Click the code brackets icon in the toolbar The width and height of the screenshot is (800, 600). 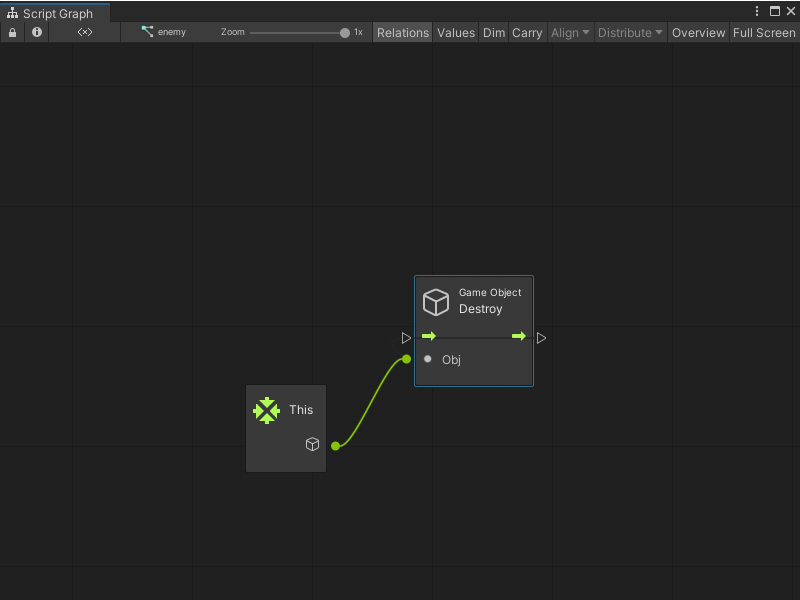point(84,32)
